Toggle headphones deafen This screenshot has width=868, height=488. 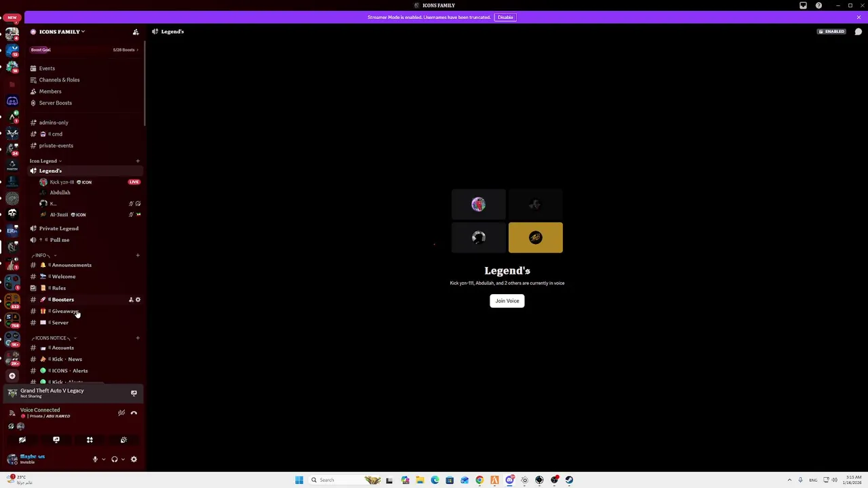(115, 460)
